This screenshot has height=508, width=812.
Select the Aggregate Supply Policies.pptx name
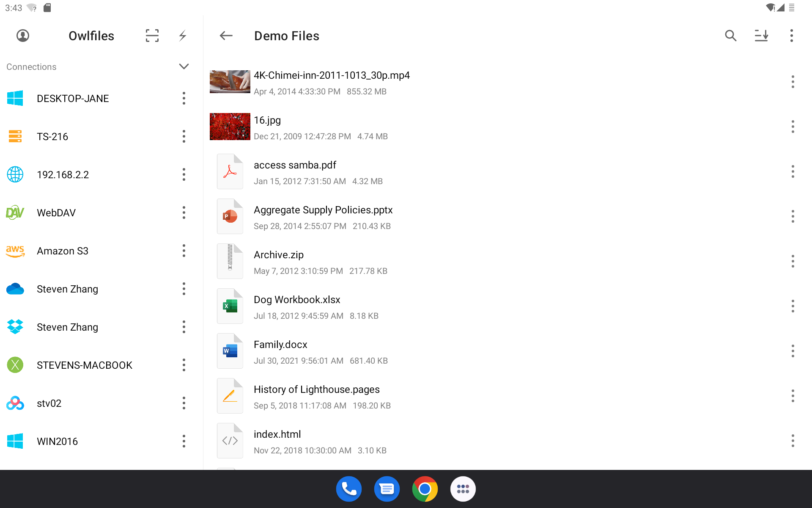[x=323, y=210]
